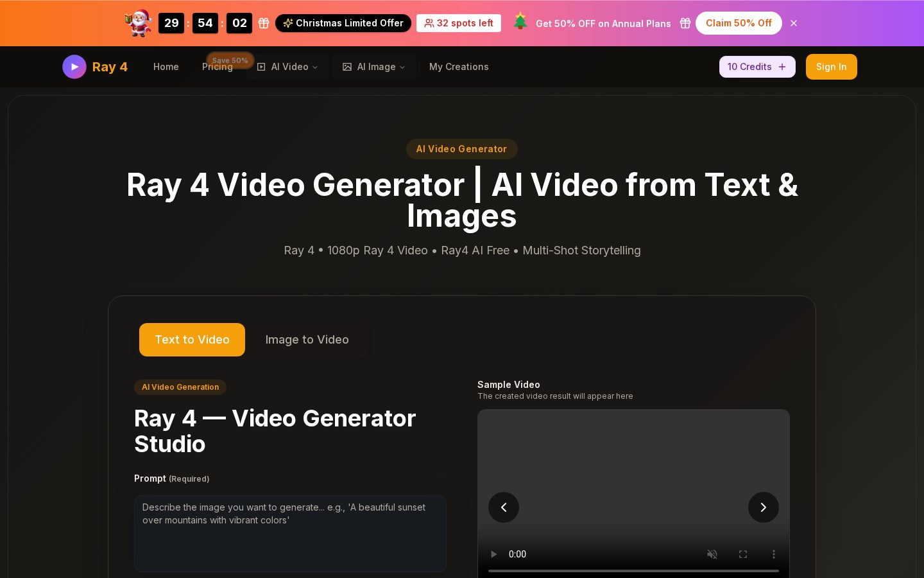Select the Text to Video tab

[192, 340]
